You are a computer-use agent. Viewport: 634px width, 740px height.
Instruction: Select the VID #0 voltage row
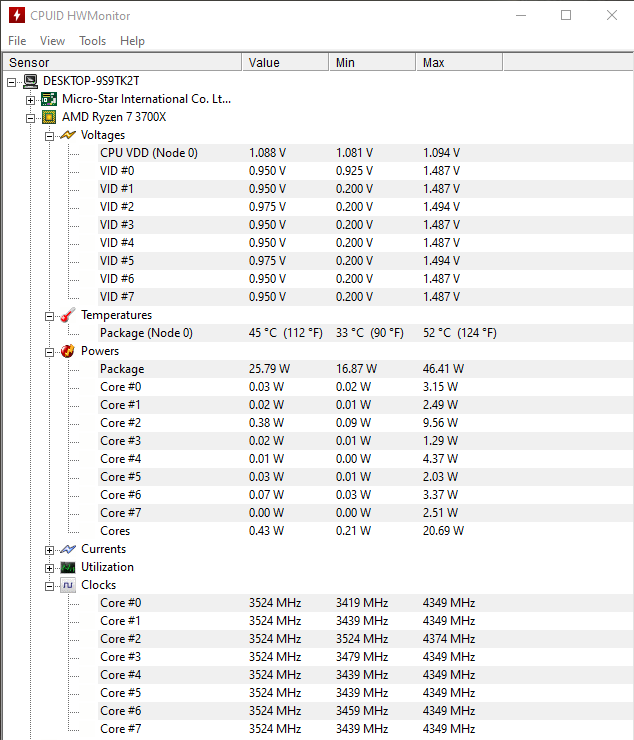pos(365,171)
